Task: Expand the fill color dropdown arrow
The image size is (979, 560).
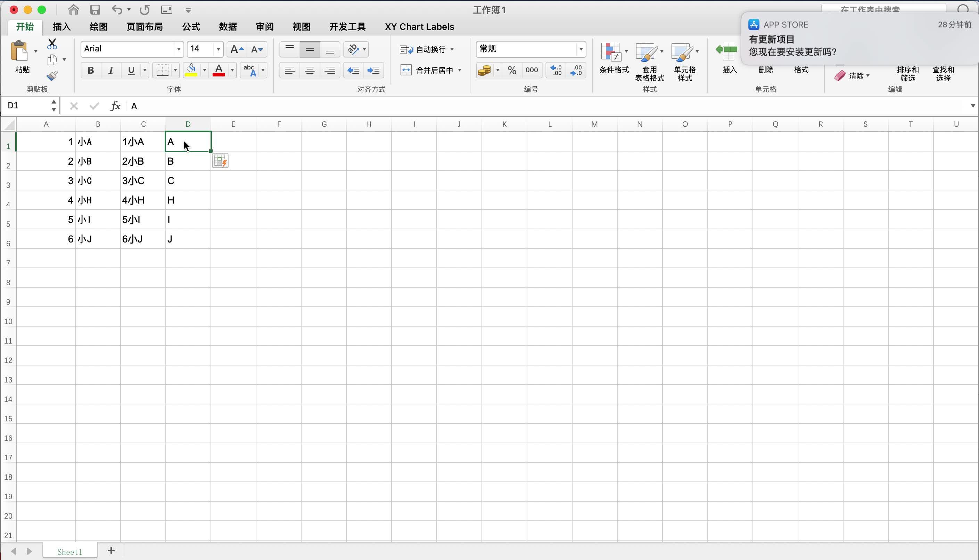Action: pos(205,70)
